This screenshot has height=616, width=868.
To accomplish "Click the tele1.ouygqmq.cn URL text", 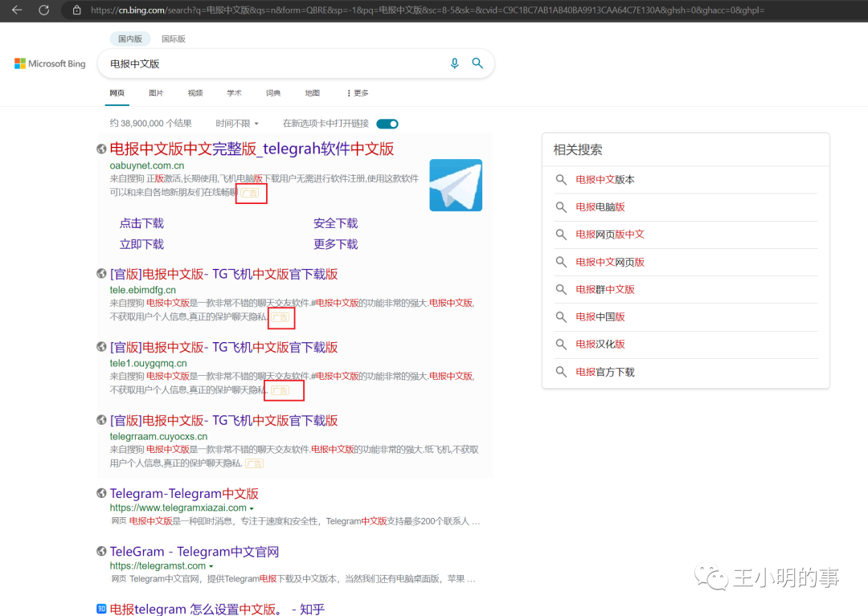I will pos(149,363).
